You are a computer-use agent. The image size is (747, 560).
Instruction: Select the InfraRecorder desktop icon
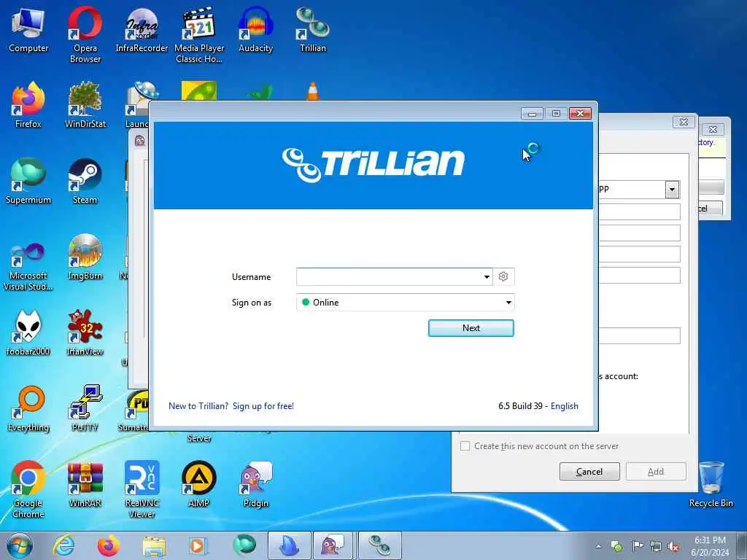pos(142,29)
